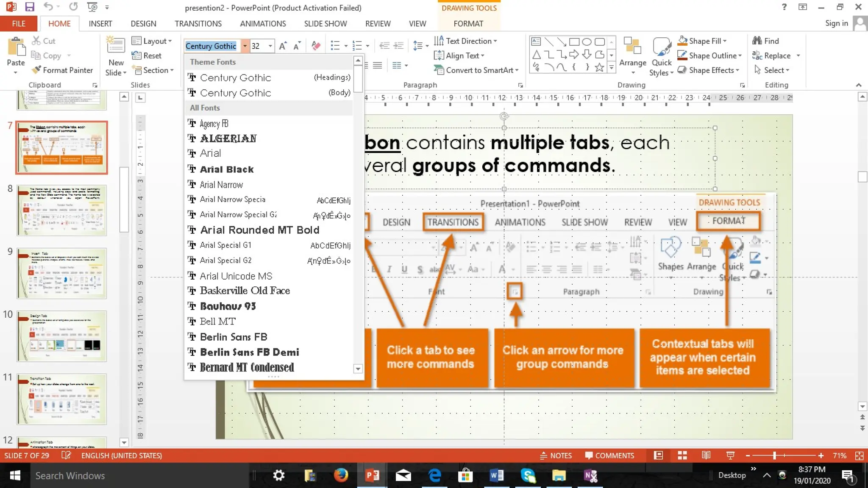Choose Arial Black from the font list

tap(227, 169)
